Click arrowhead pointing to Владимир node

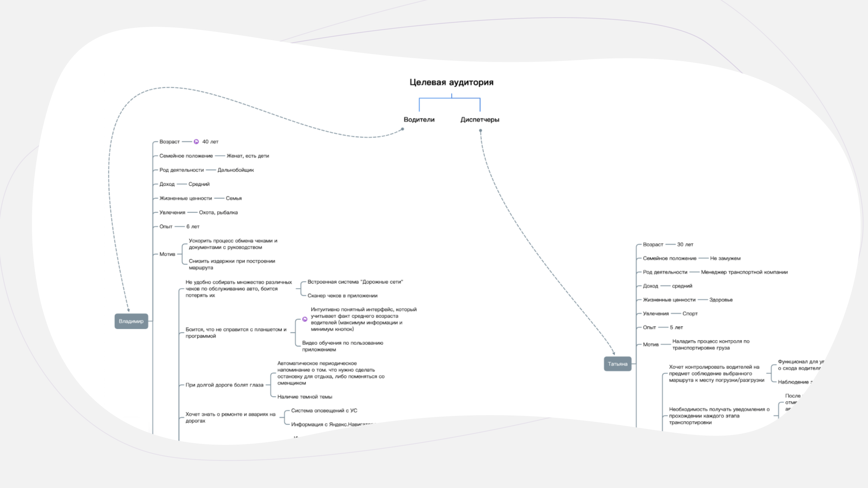coord(128,310)
